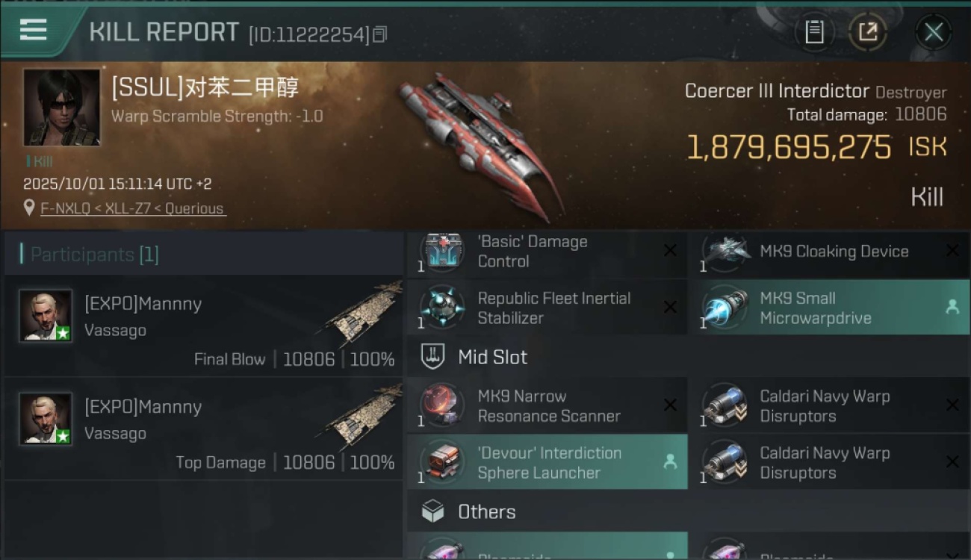The height and width of the screenshot is (560, 971).
Task: Close the kill report window
Action: pyautogui.click(x=934, y=32)
